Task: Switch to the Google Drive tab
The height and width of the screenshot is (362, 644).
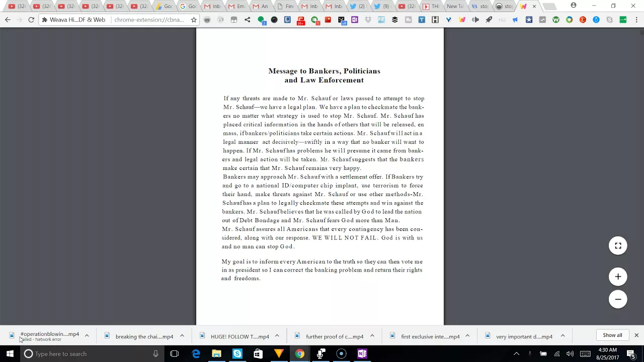Action: pos(164,6)
